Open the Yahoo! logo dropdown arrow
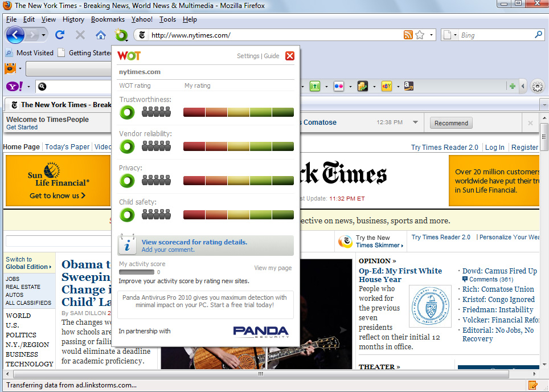 click(x=28, y=87)
